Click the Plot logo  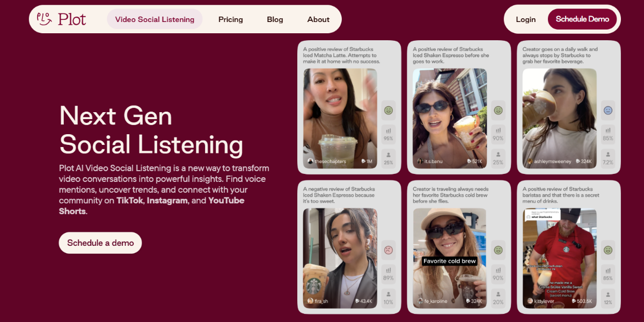click(61, 19)
